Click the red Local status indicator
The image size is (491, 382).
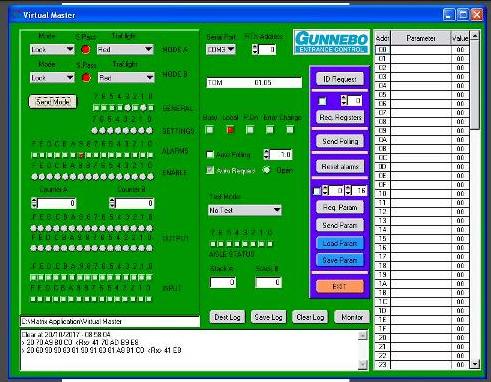[x=230, y=130]
